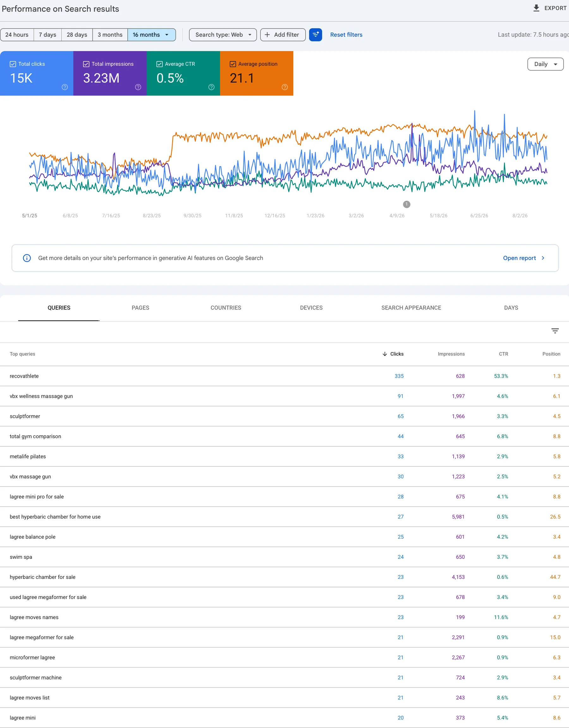The height and width of the screenshot is (728, 569).
Task: Select the 24 hours range
Action: pos(17,35)
